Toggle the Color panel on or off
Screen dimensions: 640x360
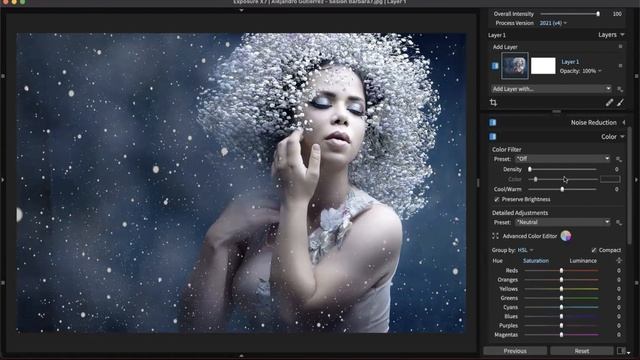pyautogui.click(x=493, y=137)
